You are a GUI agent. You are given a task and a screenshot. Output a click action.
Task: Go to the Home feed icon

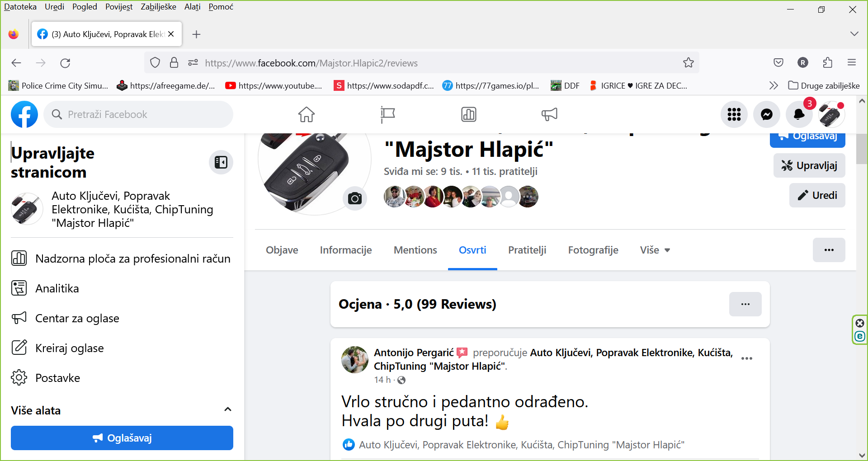(x=307, y=114)
